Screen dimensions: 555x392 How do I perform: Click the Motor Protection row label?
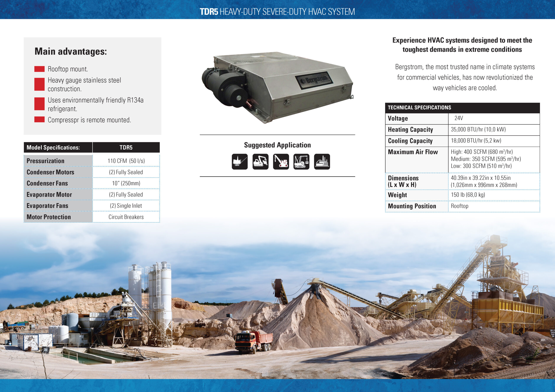49,217
